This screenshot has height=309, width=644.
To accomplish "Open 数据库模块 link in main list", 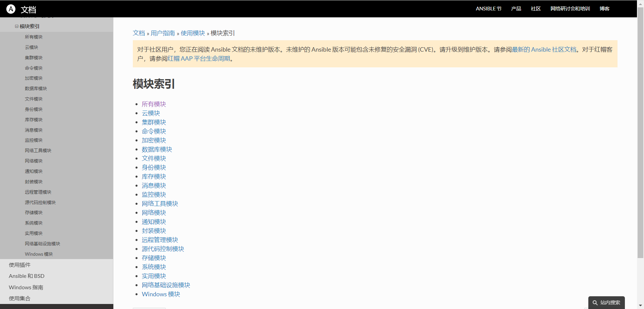I will pos(157,149).
